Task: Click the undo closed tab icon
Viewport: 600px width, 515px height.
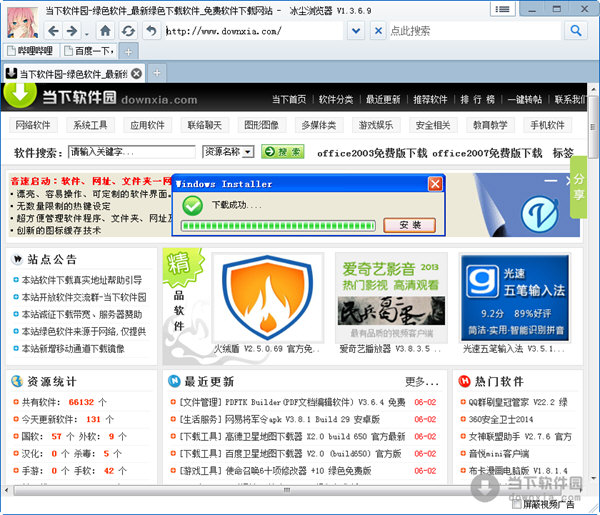Action: click(x=152, y=31)
